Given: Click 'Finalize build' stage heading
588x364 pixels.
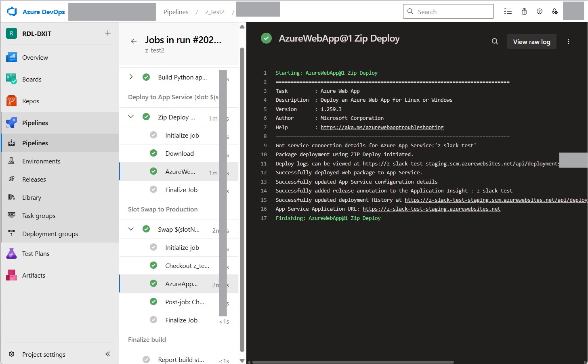Looking at the screenshot, I should 147,339.
